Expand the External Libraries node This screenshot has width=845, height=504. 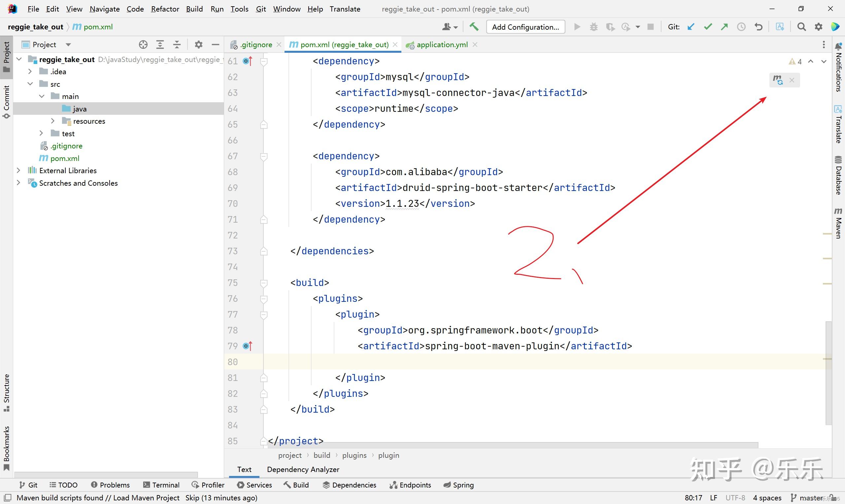pos(18,170)
